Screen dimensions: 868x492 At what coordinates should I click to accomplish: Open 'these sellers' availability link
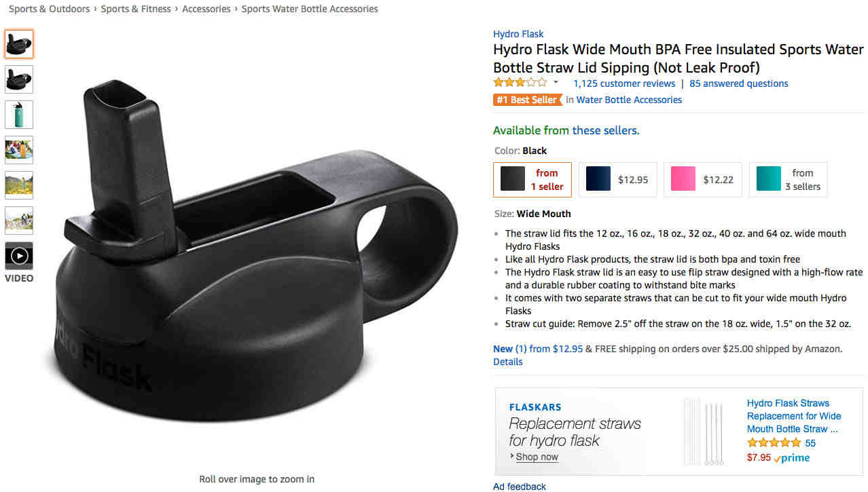(x=606, y=130)
